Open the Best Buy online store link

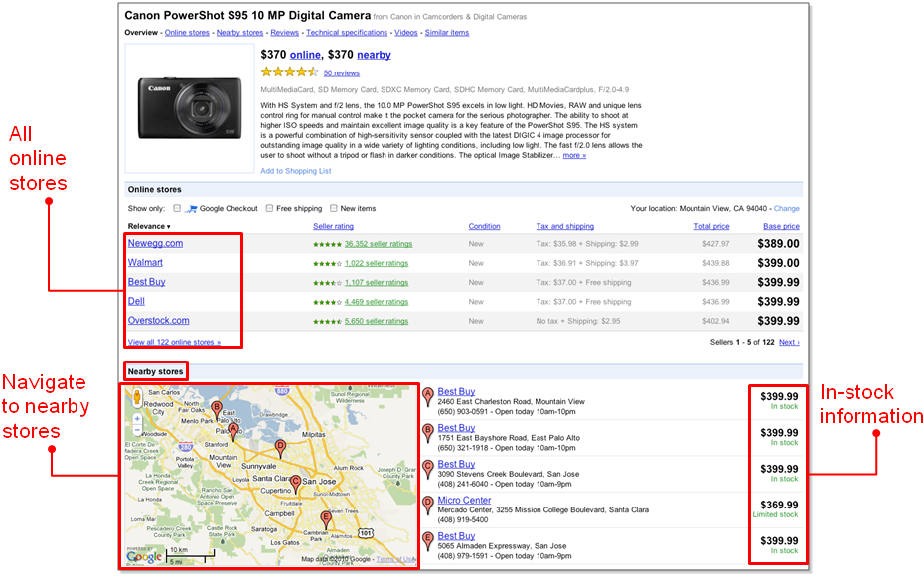pos(147,282)
